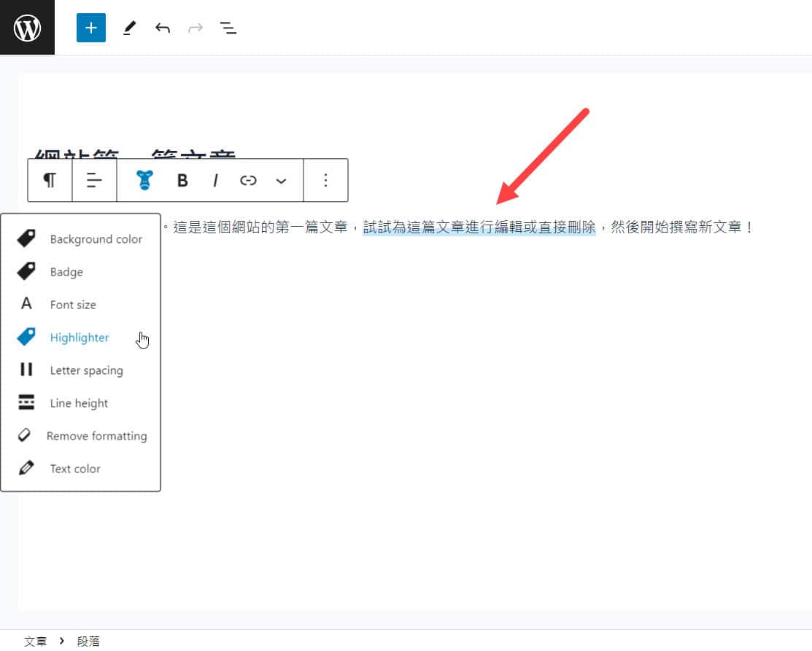Click the blue gorilla formatting icon
812x651 pixels.
[x=144, y=180]
